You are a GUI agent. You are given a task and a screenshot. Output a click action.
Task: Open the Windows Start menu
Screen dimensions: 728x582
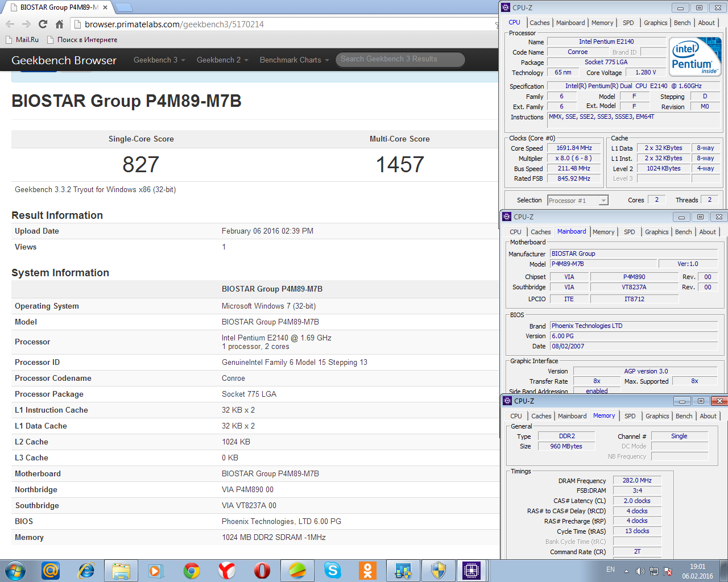coord(15,571)
